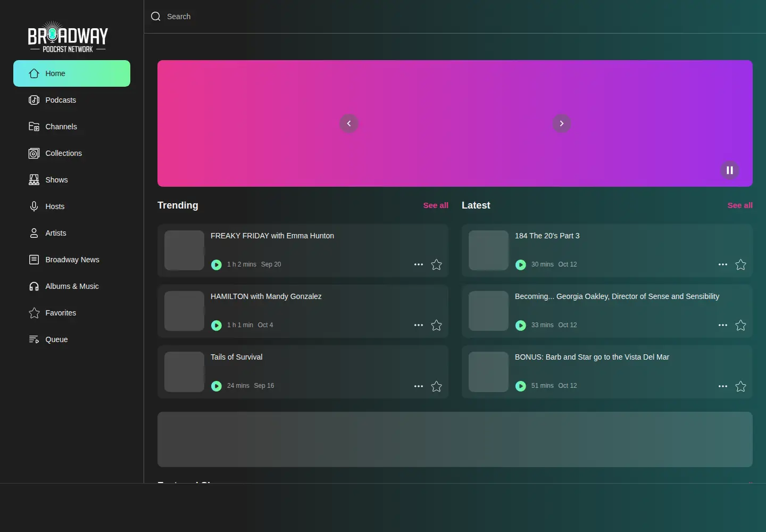The width and height of the screenshot is (766, 532).
Task: Open Tails of Survival episode title
Action: pos(237,357)
